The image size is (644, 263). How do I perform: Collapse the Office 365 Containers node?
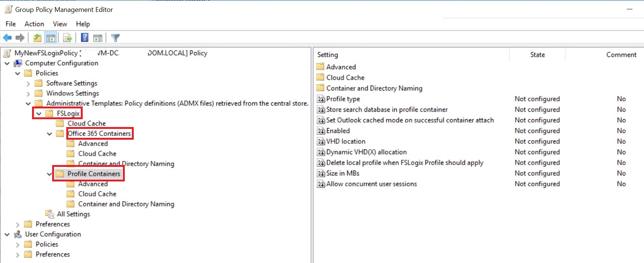pos(49,134)
